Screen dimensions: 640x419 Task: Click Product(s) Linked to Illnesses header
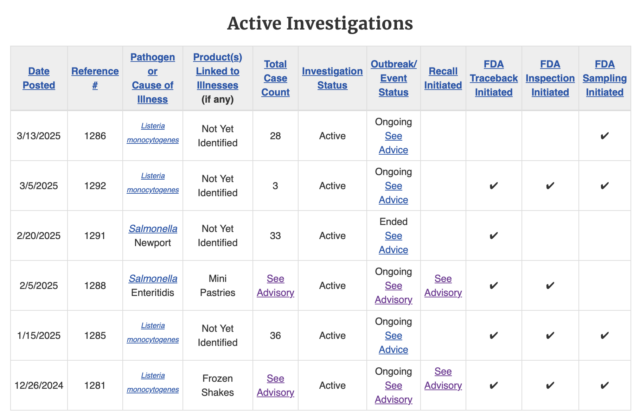click(218, 71)
